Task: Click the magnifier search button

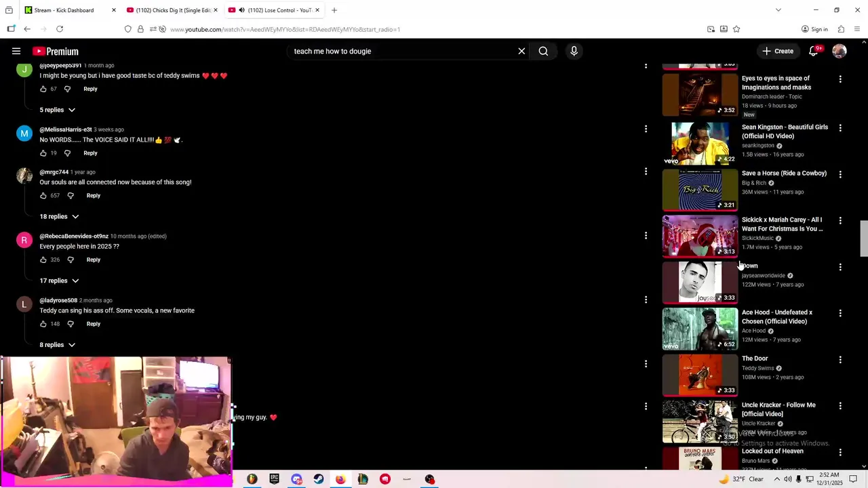Action: (543, 51)
